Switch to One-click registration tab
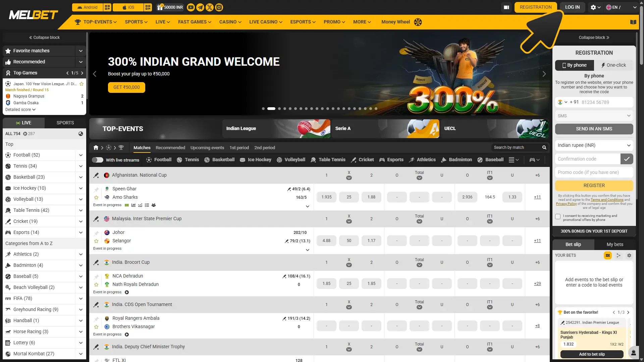The image size is (644, 362). 613,65
